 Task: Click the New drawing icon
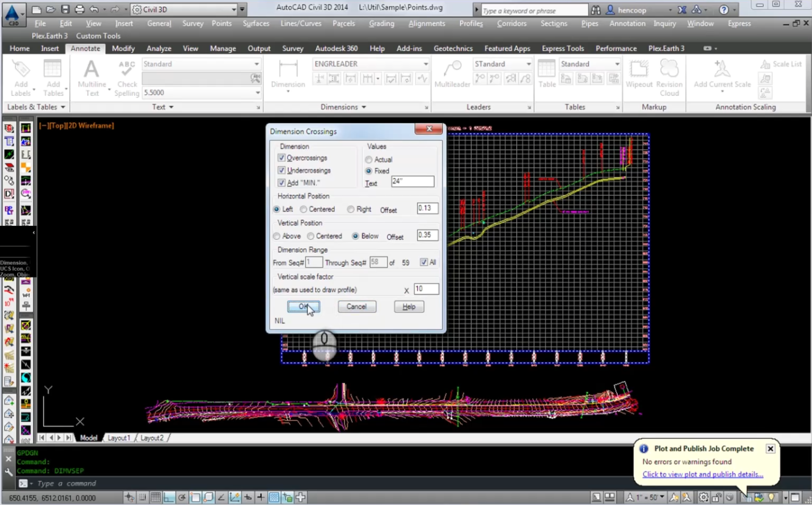[36, 9]
